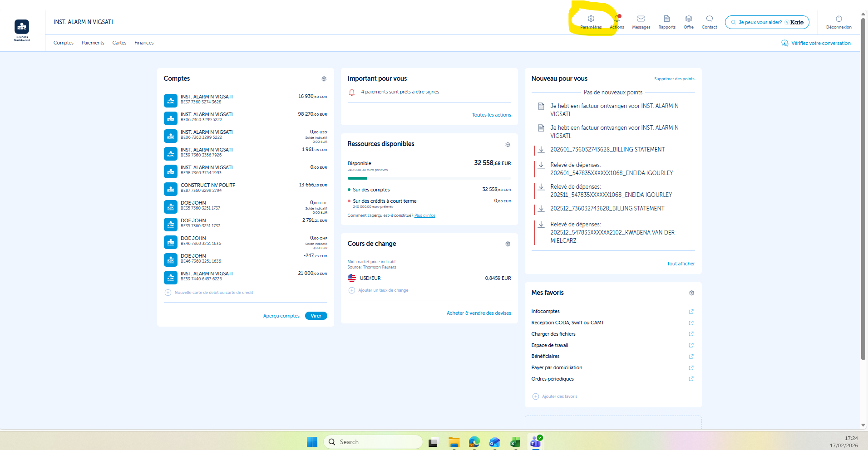Download 202601_736032743628_BILLING STATEMENT file
Image resolution: width=868 pixels, height=450 pixels.
pyautogui.click(x=541, y=150)
